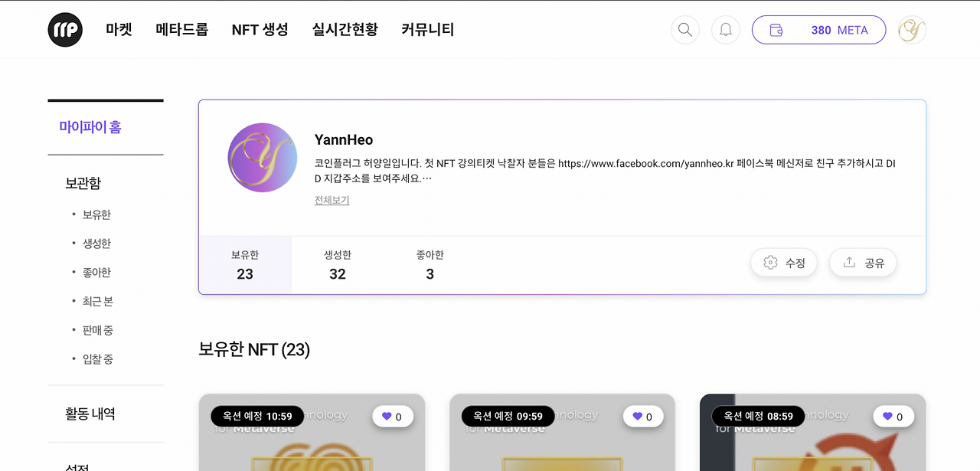980x471 pixels.
Task: Like the third NFT card heart
Action: [x=893, y=417]
